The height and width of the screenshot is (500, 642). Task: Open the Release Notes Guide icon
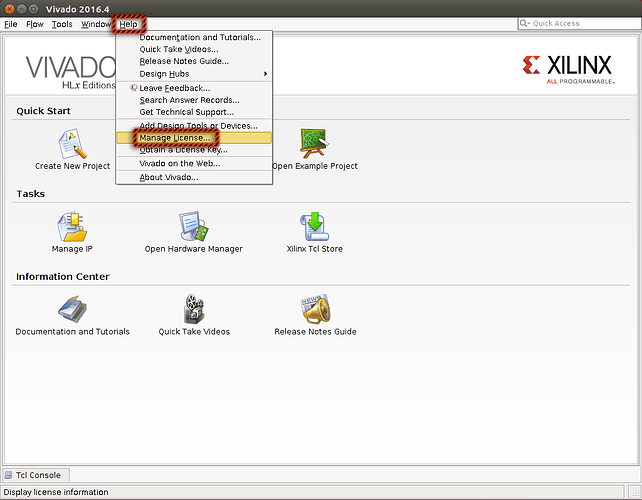click(x=314, y=309)
